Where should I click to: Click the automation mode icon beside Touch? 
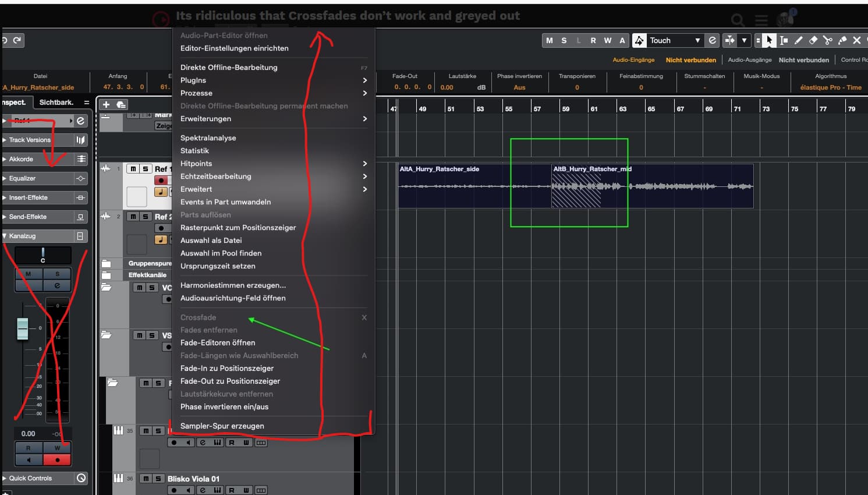[x=639, y=40]
